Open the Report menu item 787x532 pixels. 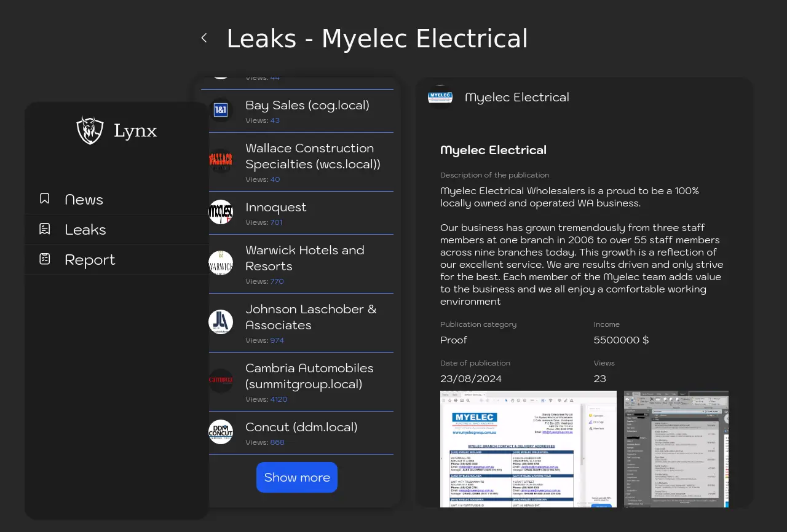coord(90,260)
